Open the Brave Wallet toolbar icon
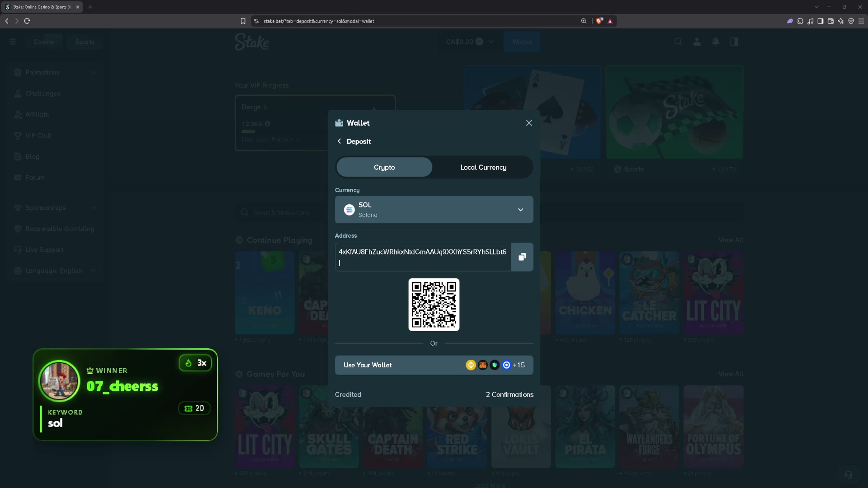Screen dimensions: 868x488 coord(830,21)
